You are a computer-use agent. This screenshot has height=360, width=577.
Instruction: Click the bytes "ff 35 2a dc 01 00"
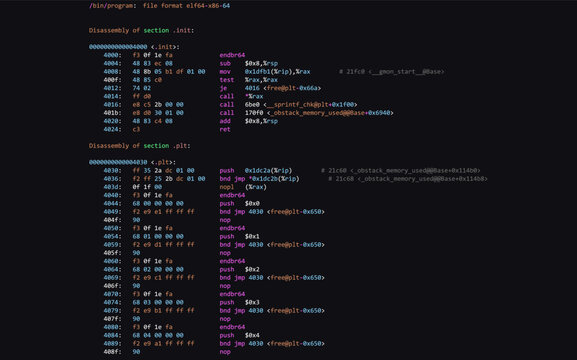pos(163,170)
